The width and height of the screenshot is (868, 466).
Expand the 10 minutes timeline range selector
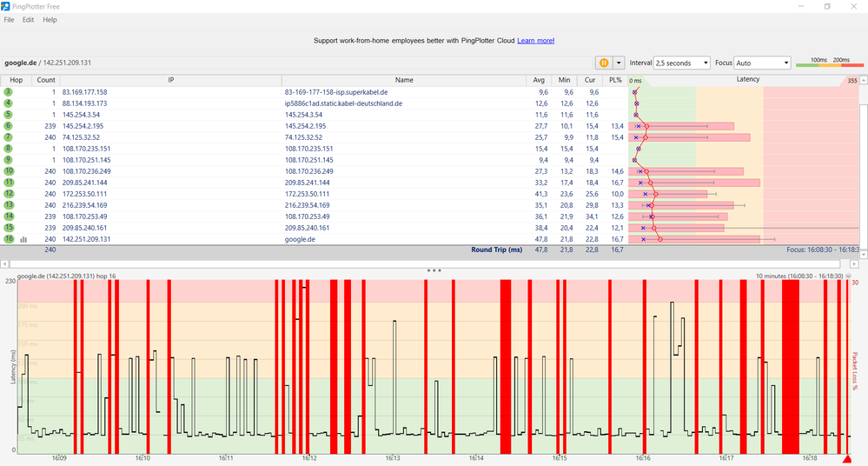tap(848, 276)
